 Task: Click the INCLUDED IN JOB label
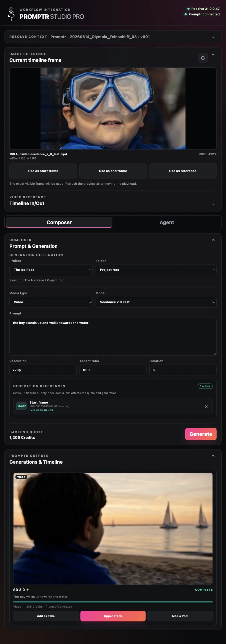click(41, 410)
